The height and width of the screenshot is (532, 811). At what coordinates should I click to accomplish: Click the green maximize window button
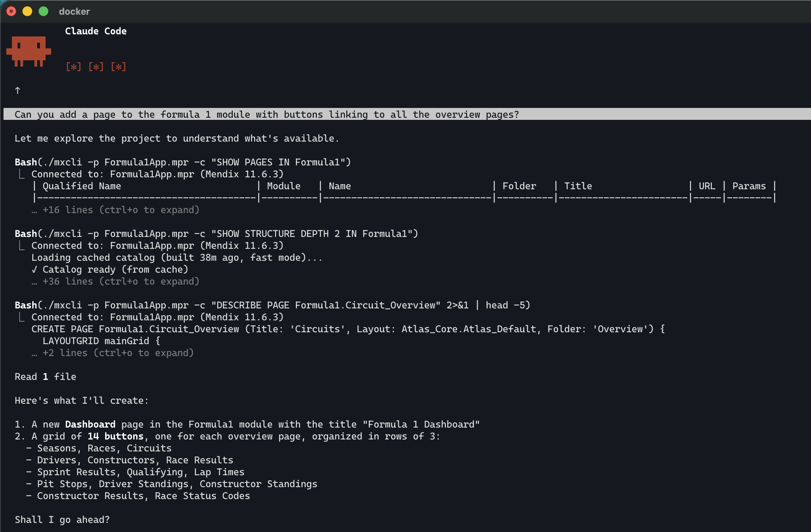click(x=43, y=12)
